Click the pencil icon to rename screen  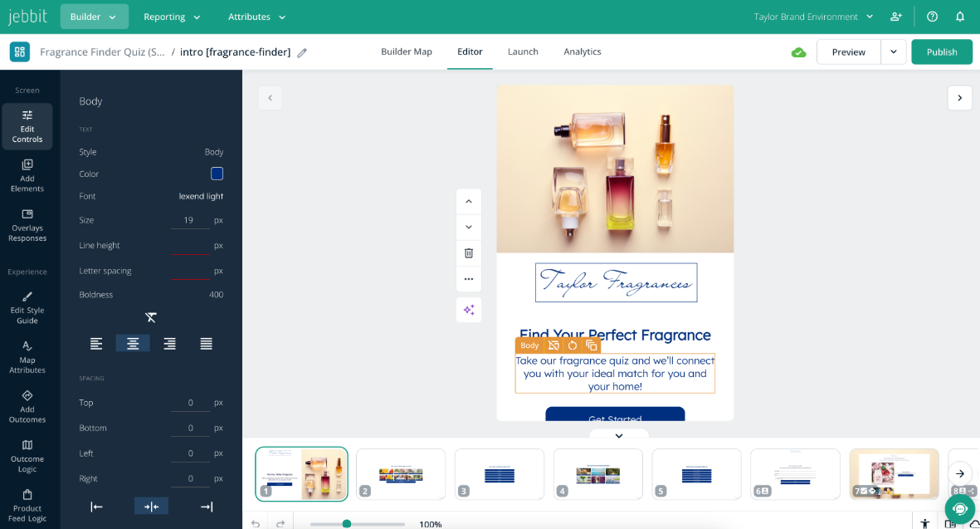point(302,52)
